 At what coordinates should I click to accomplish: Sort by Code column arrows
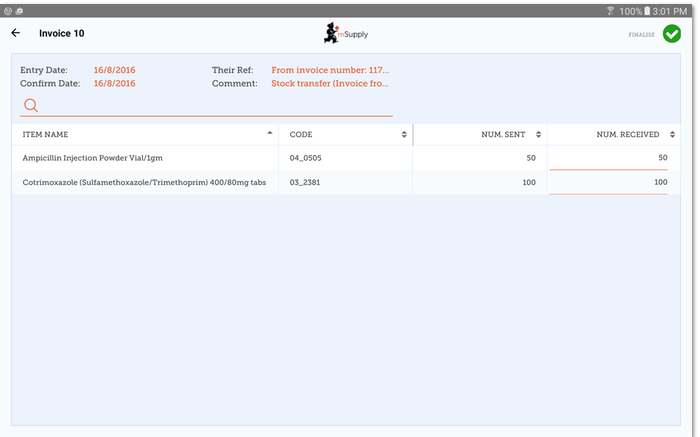click(404, 134)
